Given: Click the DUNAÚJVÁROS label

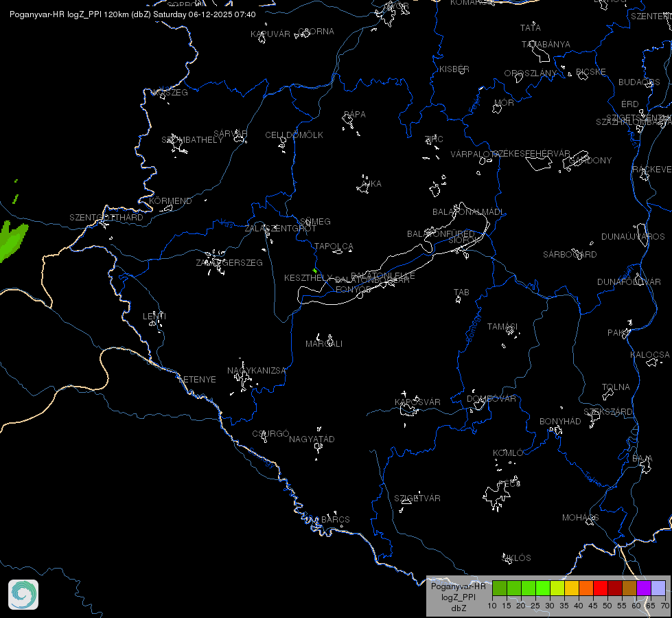Looking at the screenshot, I should coord(633,237).
